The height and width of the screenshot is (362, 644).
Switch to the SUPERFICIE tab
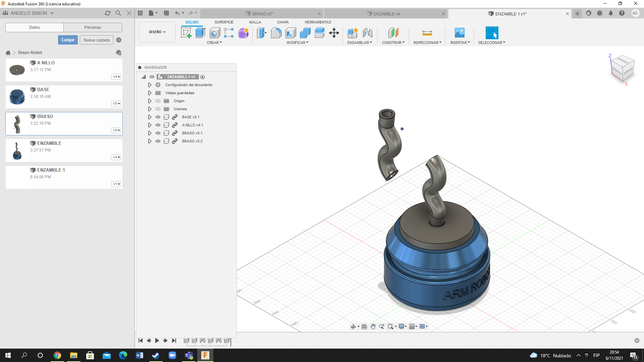tap(224, 22)
